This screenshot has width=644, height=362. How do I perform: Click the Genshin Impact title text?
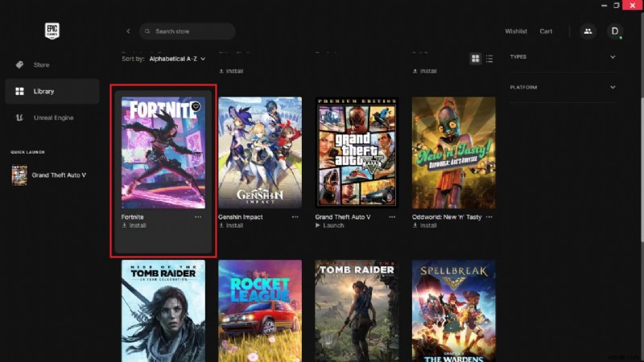coord(240,217)
